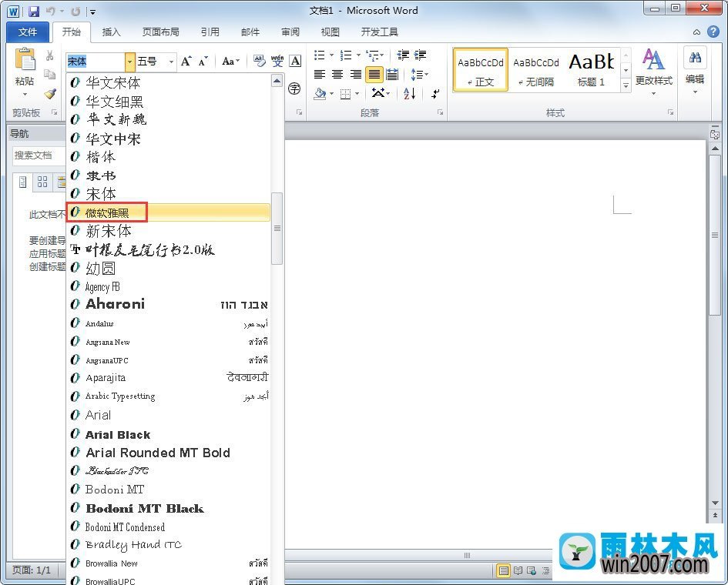Click the Decrease Indent icon
728x585 pixels.
coord(403,55)
